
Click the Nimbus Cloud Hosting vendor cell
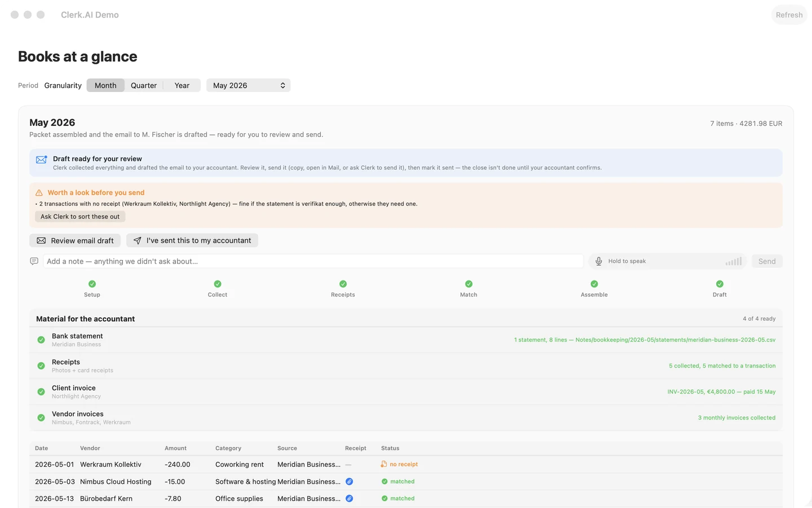pos(116,481)
